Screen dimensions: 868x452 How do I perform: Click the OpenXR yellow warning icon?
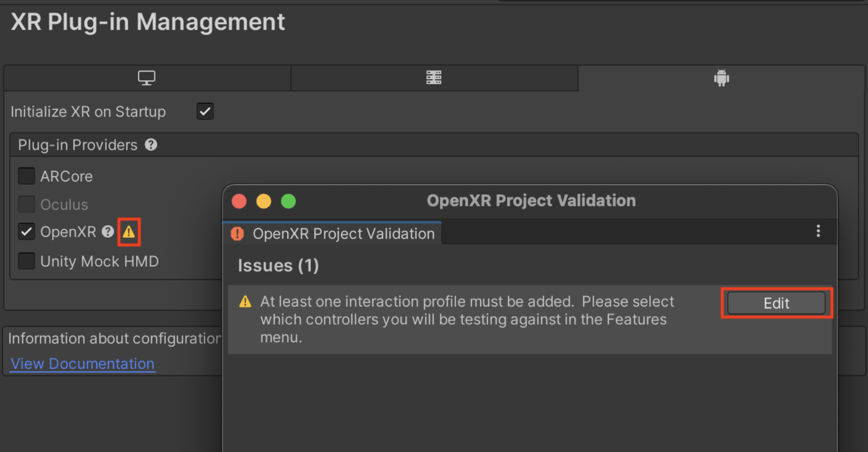(x=129, y=232)
